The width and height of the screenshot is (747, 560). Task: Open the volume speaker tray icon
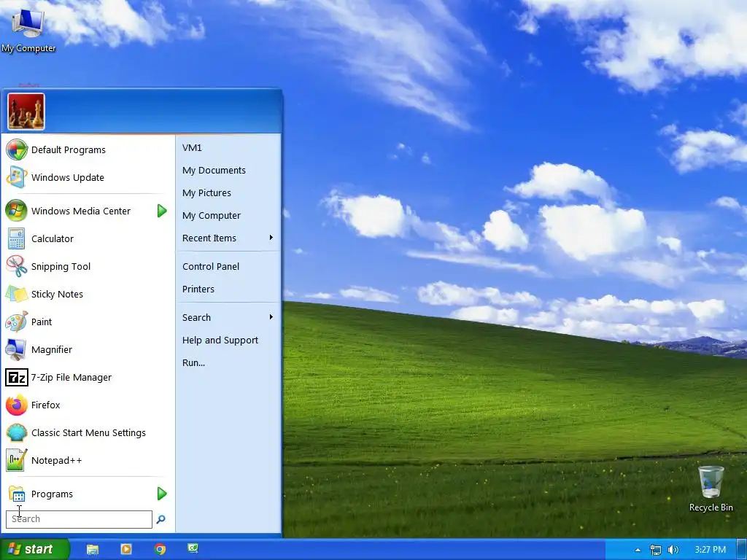673,550
